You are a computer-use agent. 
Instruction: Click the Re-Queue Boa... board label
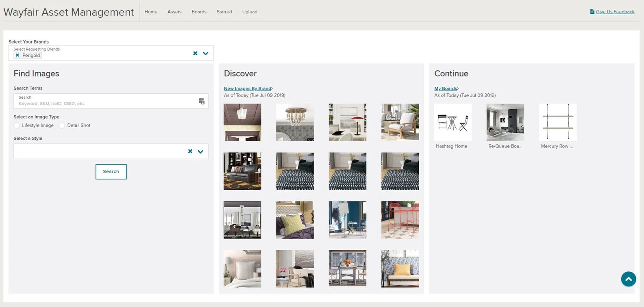[x=505, y=146]
